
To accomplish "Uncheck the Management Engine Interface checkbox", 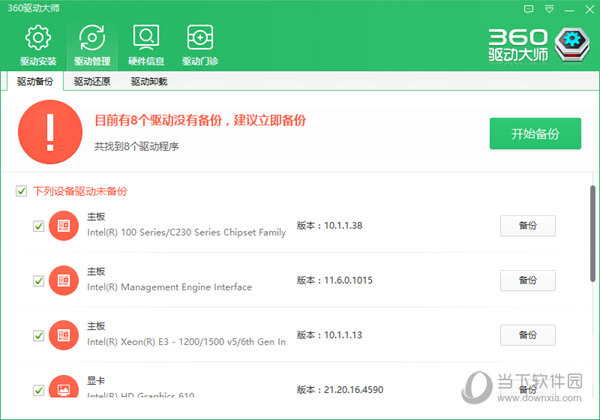I will [x=38, y=281].
